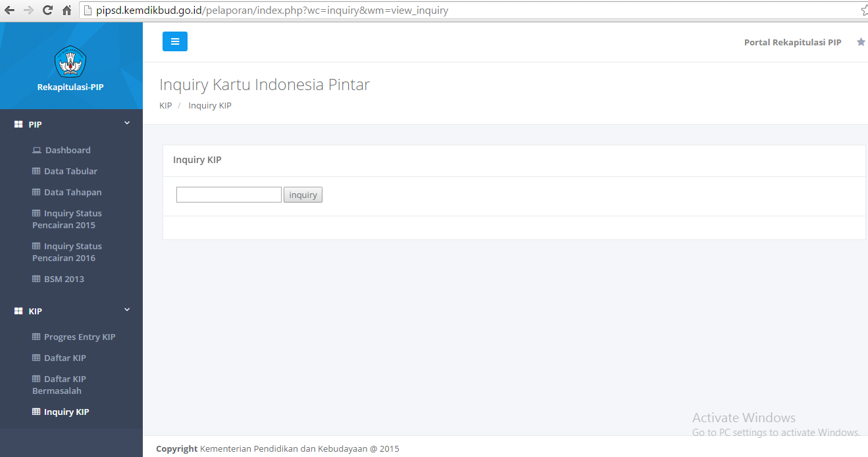Click the Daftar KIP Bermasalah icon
This screenshot has width=868, height=457.
[x=35, y=379]
